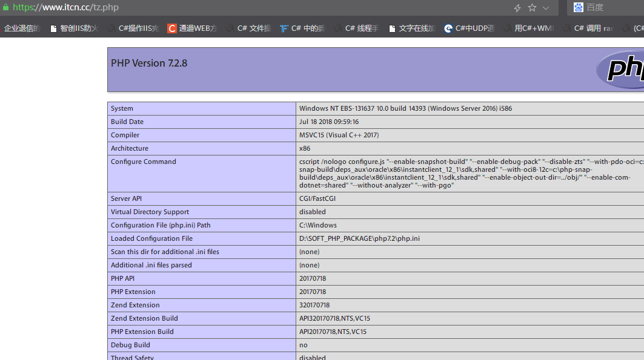
Task: Open the 用C#+WMI bookmark
Action: coord(529,28)
